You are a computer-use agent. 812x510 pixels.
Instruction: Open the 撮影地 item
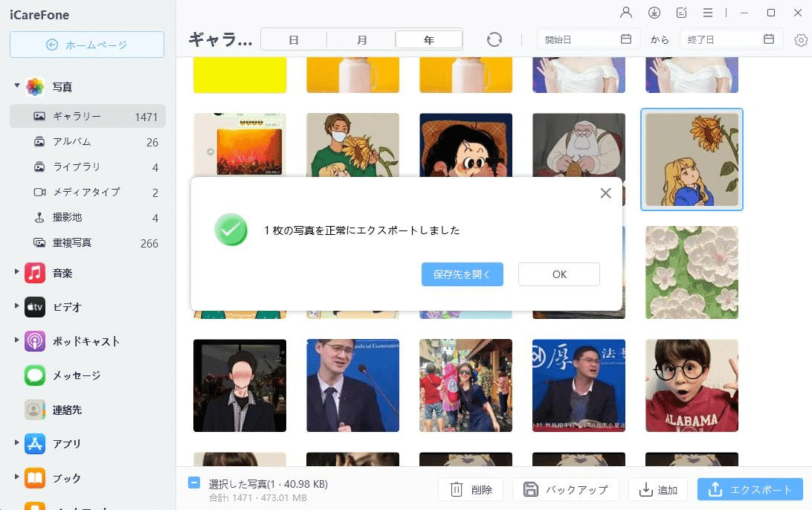tap(88, 218)
